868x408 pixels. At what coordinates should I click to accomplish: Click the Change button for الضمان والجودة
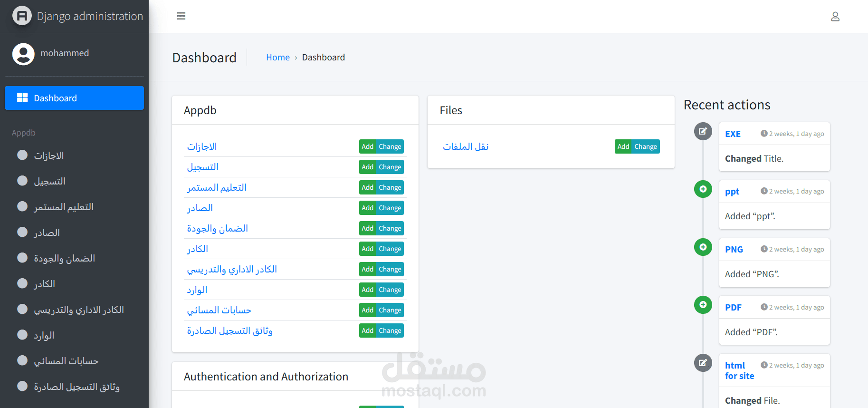pyautogui.click(x=390, y=228)
